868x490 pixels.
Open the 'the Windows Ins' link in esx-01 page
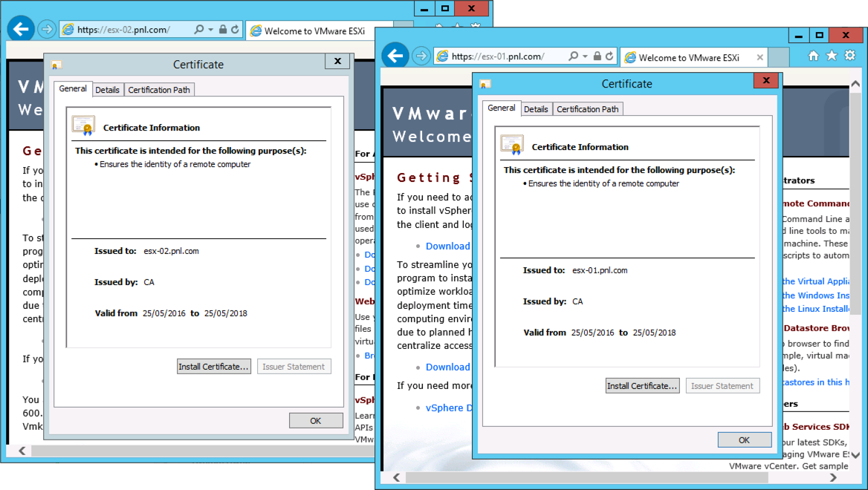tap(815, 295)
